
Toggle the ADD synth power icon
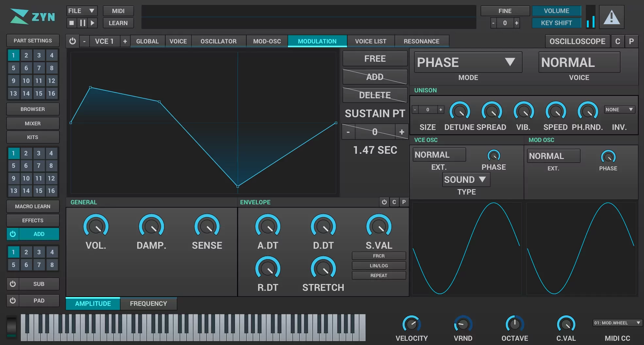(13, 234)
